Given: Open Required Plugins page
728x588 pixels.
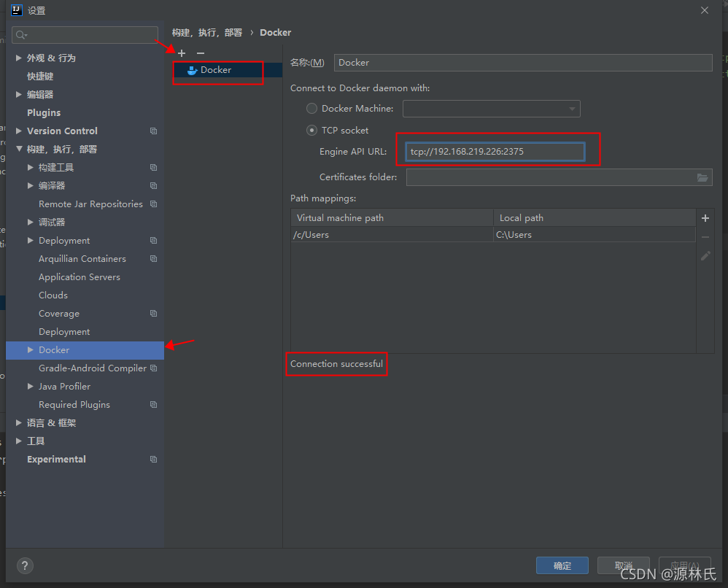Looking at the screenshot, I should (x=74, y=405).
